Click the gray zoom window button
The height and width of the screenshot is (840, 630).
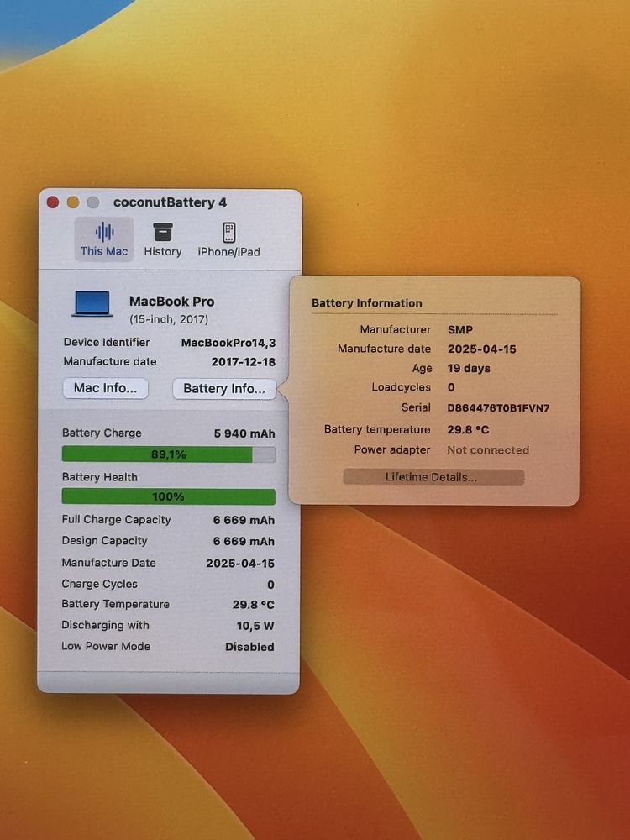pyautogui.click(x=93, y=202)
